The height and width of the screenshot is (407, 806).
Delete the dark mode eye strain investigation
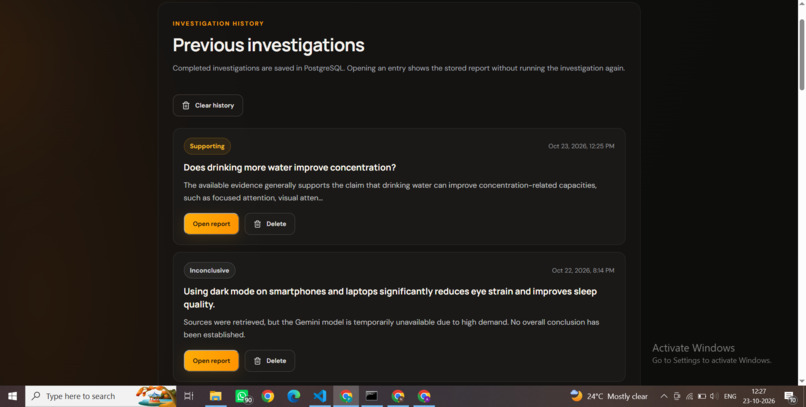click(270, 361)
